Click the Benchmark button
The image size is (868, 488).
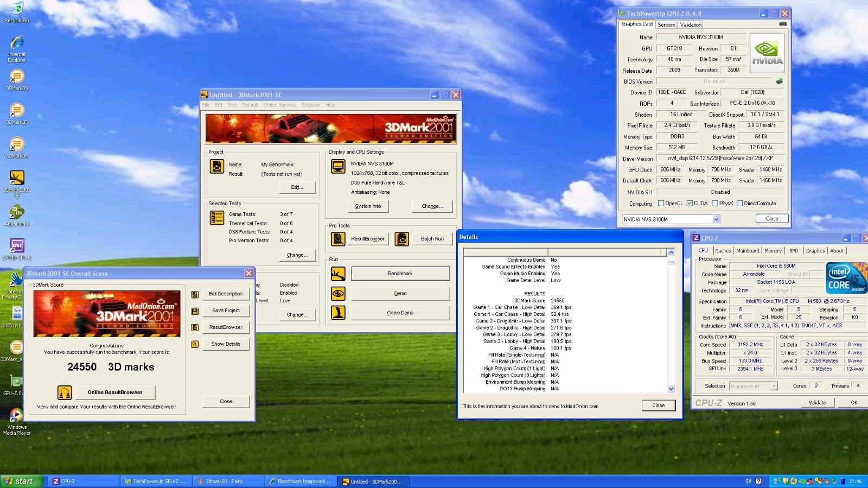tap(400, 274)
